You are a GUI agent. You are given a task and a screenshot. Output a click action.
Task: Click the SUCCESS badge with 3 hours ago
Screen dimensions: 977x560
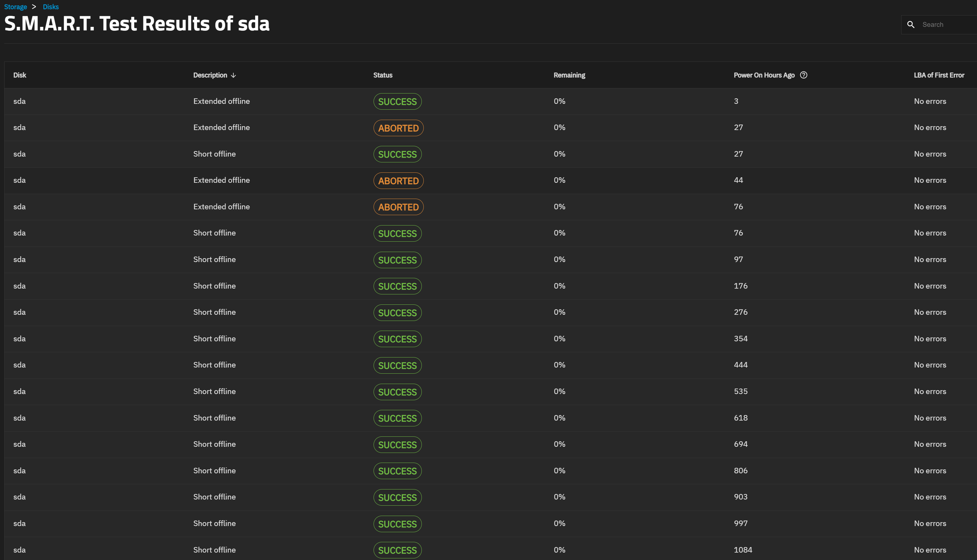coord(398,102)
